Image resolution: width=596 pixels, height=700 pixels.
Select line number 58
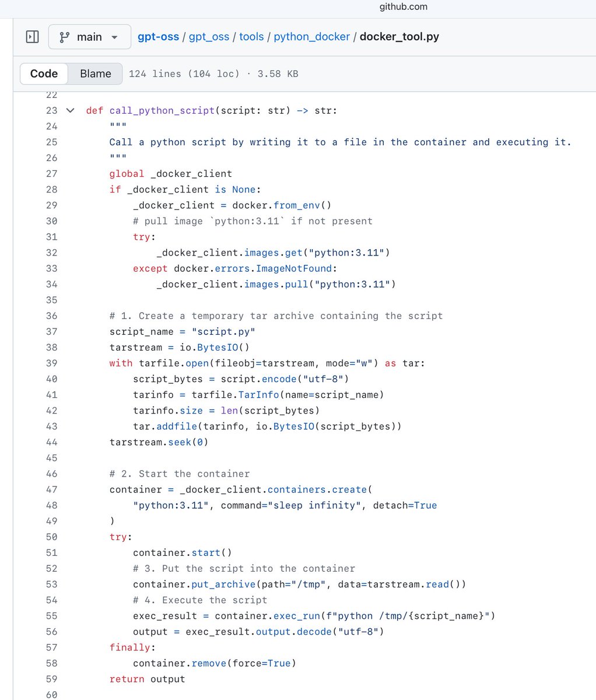click(x=51, y=663)
